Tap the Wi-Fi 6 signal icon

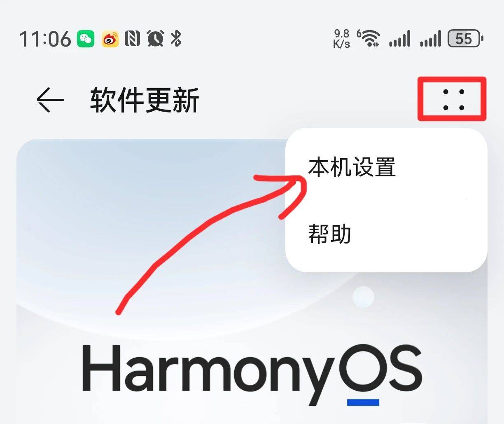click(x=369, y=38)
